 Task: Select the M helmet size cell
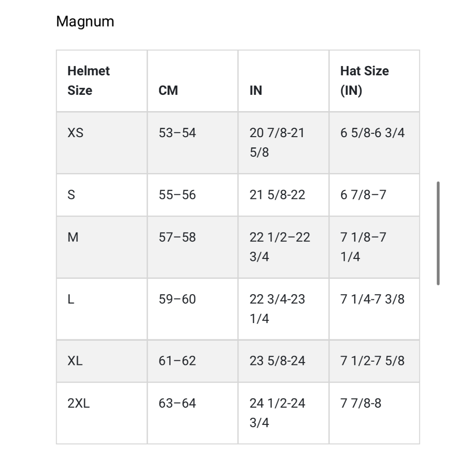pyautogui.click(x=102, y=247)
